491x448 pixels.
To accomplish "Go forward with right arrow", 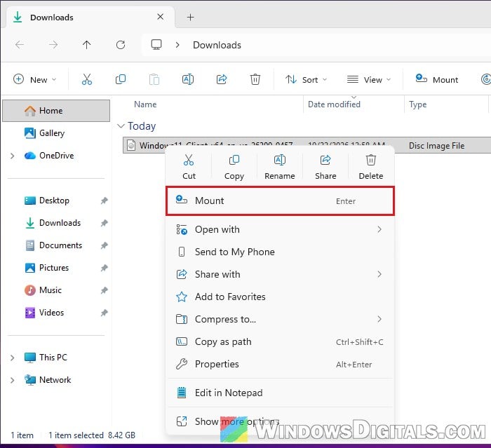I will 53,45.
